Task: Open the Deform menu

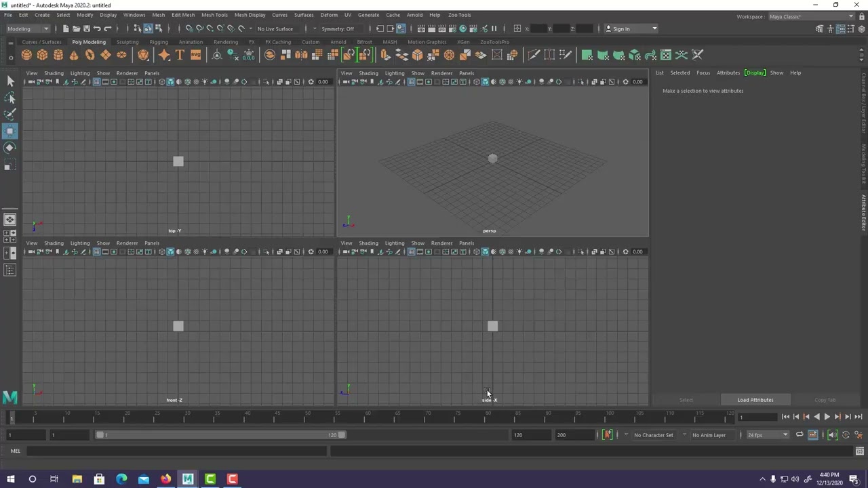Action: 329,15
